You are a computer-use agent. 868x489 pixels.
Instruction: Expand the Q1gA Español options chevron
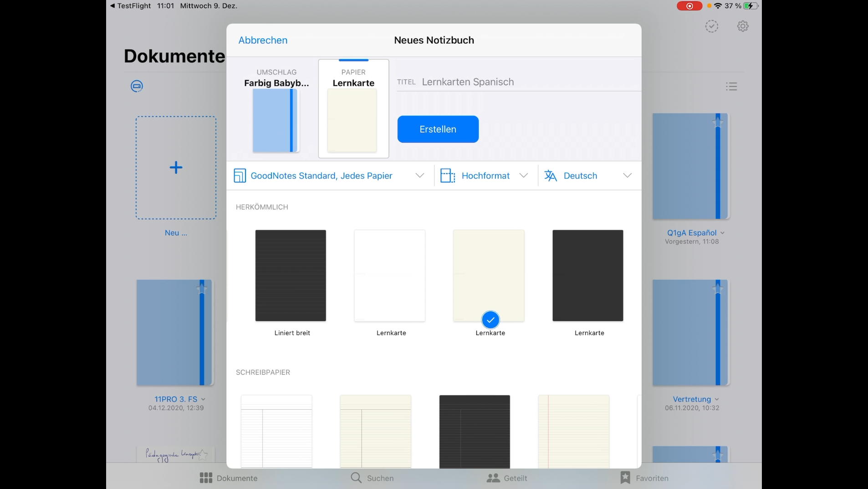pos(723,233)
